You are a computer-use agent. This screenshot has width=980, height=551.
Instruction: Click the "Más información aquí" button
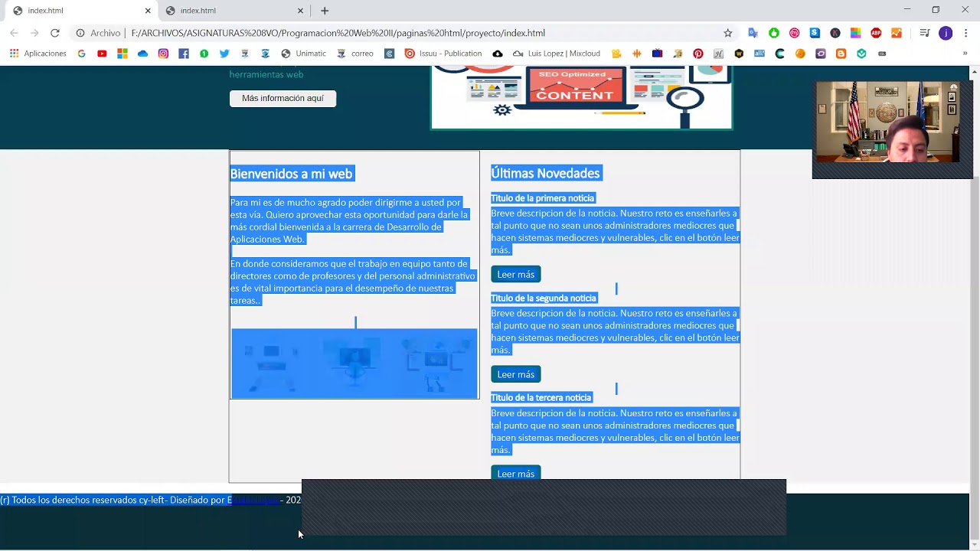[283, 98]
